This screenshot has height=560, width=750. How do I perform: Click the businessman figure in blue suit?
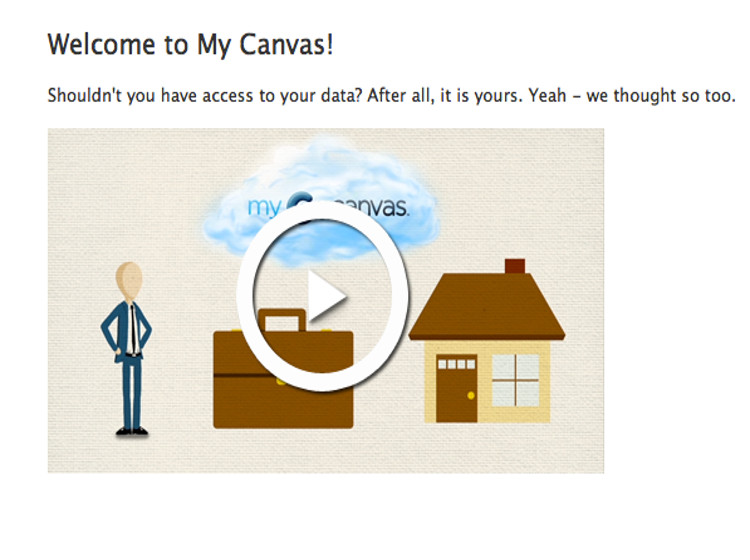coord(127,348)
